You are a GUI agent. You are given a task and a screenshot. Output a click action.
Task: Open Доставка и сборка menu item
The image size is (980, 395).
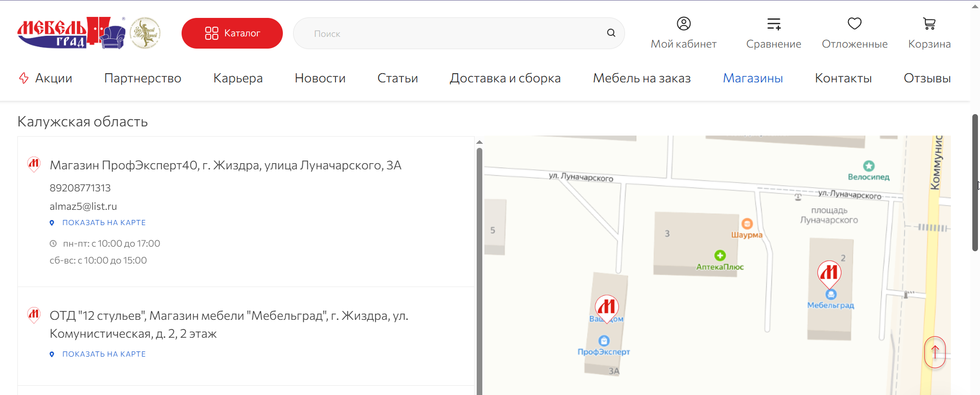505,78
